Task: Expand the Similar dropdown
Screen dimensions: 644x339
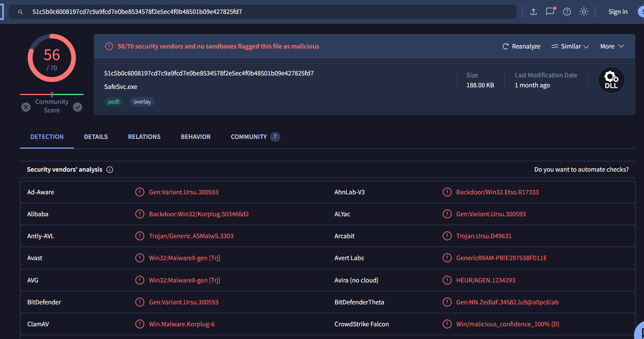Action: point(570,46)
